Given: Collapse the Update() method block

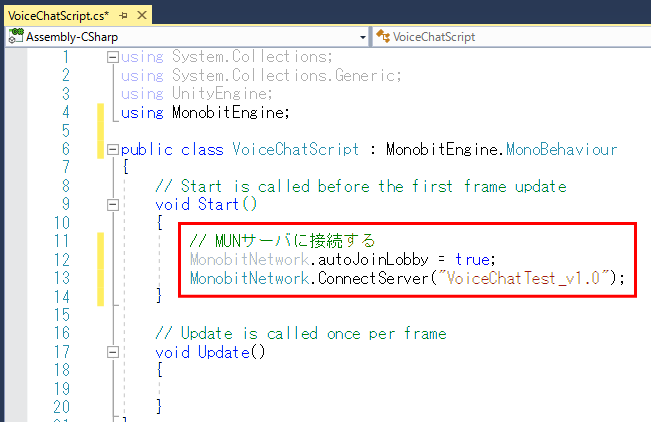Looking at the screenshot, I should [x=113, y=353].
